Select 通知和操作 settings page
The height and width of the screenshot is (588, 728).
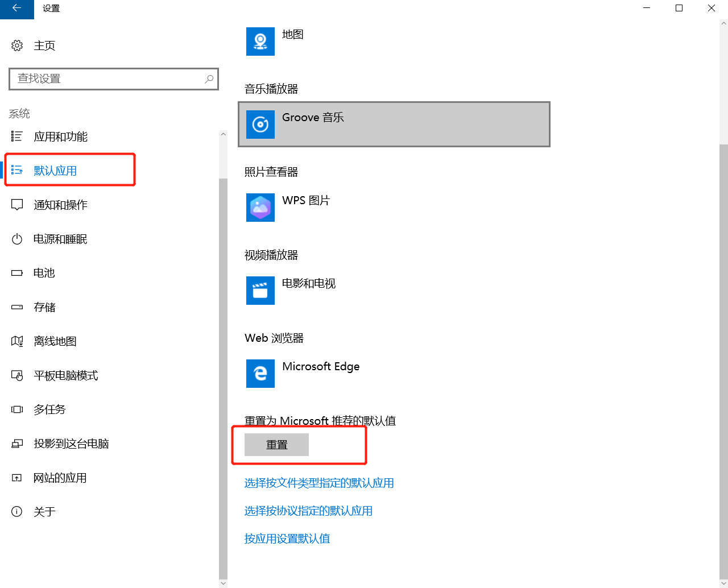pyautogui.click(x=60, y=205)
